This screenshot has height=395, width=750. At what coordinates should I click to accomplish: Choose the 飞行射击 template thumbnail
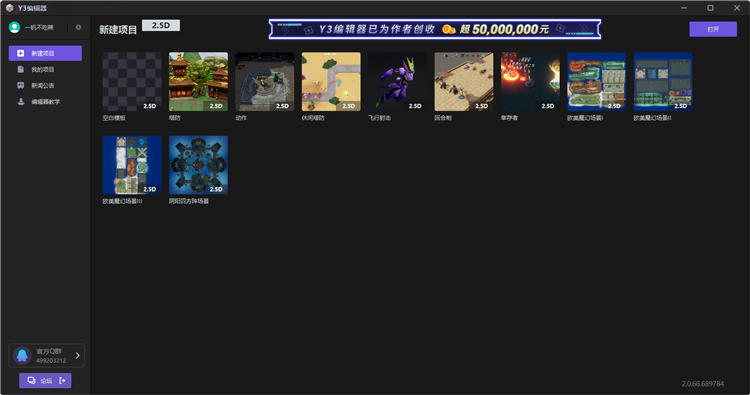[x=397, y=82]
